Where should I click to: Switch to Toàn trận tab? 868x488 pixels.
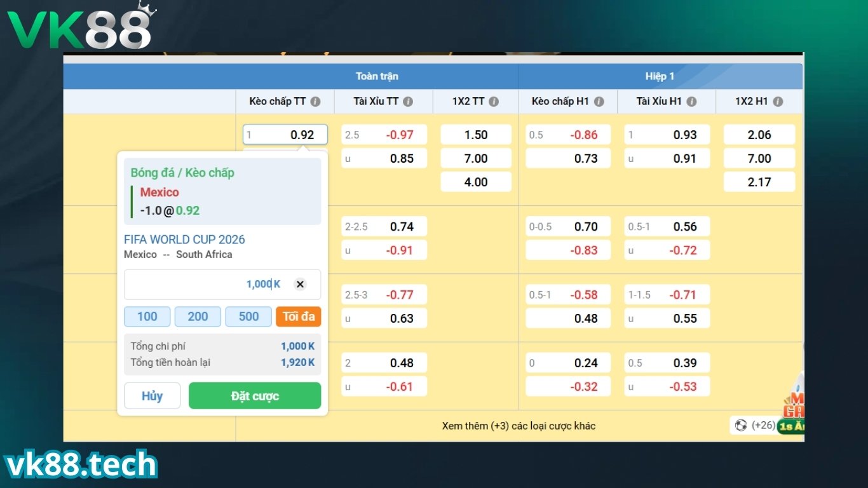click(377, 76)
